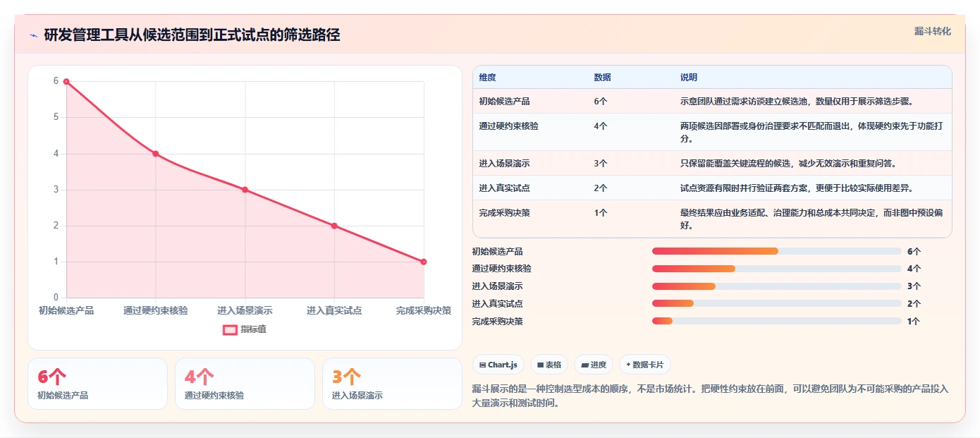The width and height of the screenshot is (980, 438).
Task: Click the 6个 label after the first progress bar
Action: point(914,252)
